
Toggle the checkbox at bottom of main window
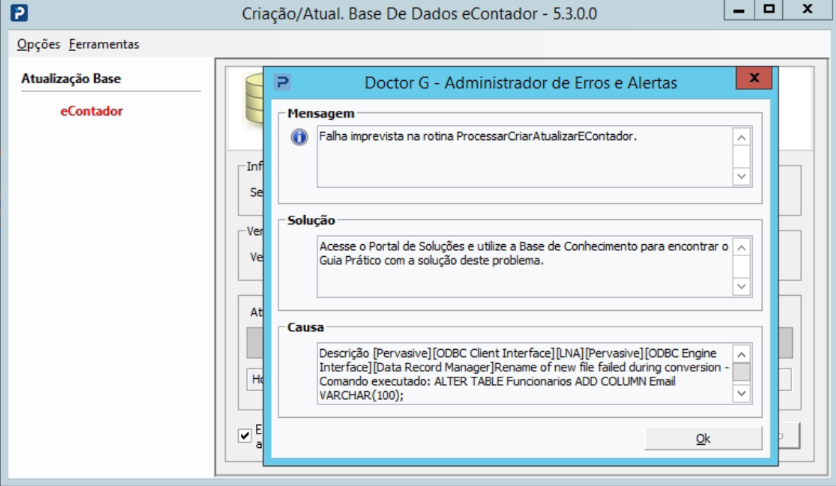[245, 436]
